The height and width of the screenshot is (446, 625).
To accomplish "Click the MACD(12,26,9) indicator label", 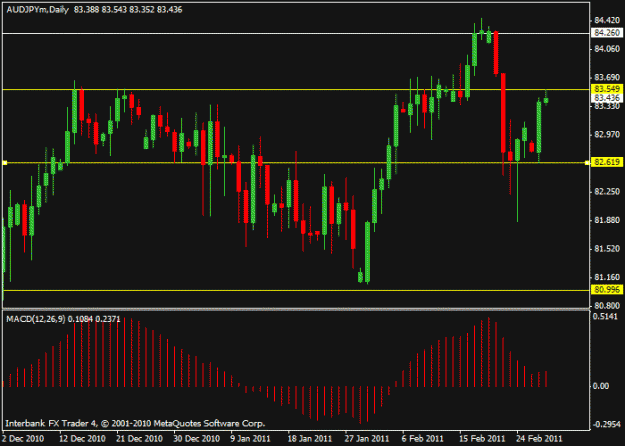I will click(x=36, y=319).
